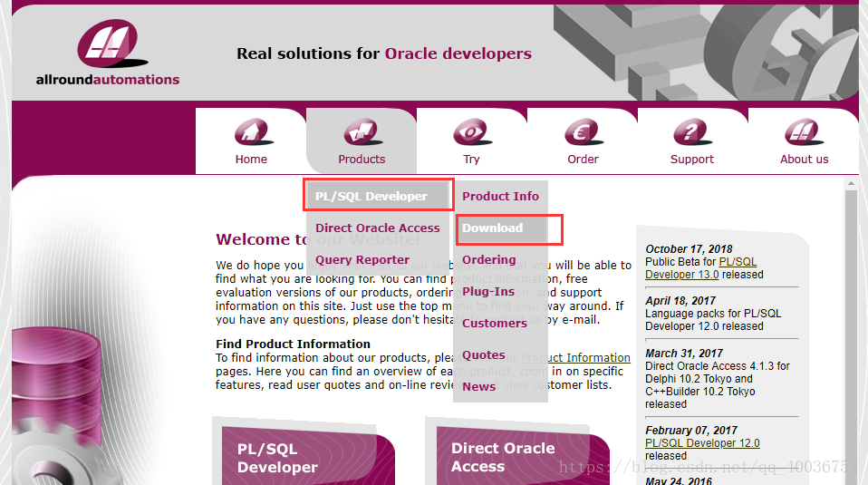Click the Products navigation icon
This screenshot has height=485, width=868.
(x=362, y=131)
